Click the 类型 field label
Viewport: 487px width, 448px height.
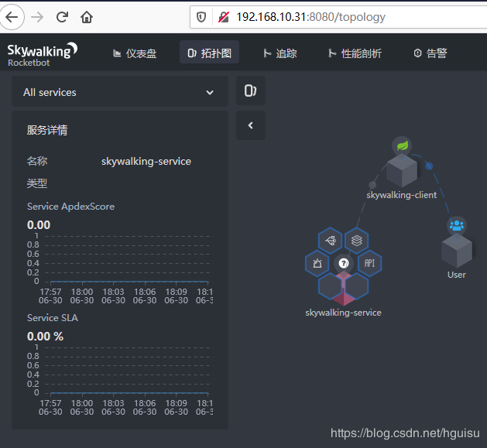37,183
